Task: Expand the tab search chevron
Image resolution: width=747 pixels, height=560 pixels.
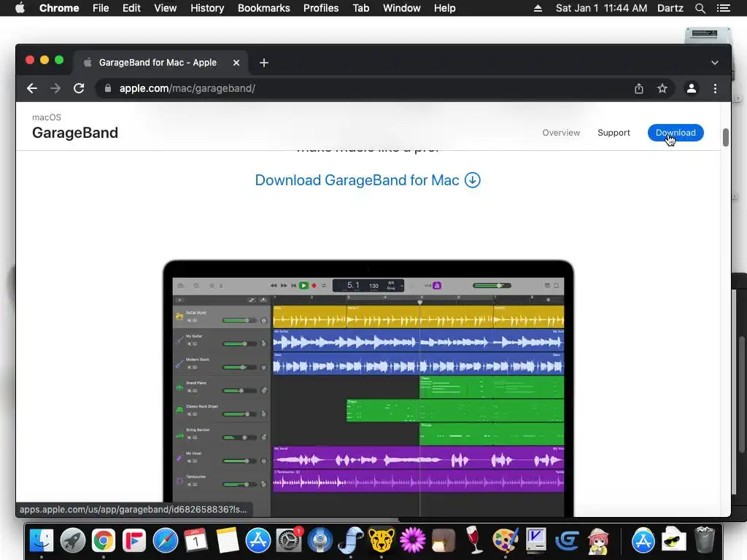Action: (715, 63)
